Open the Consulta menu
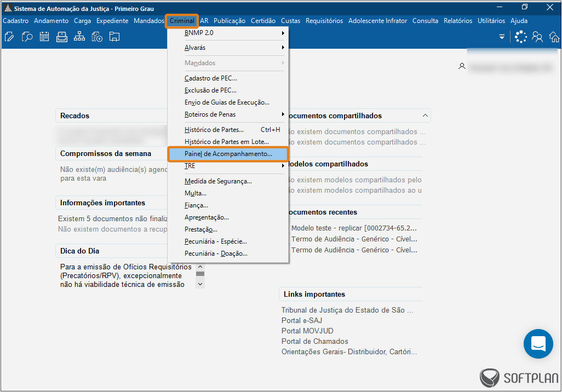The height and width of the screenshot is (392, 562). click(x=426, y=21)
